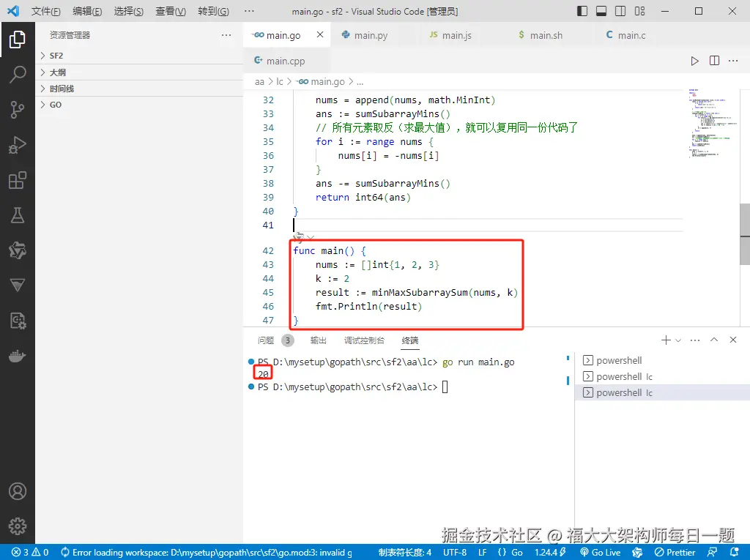Open the Extensions view
Screen dimensions: 750x560
[18, 180]
